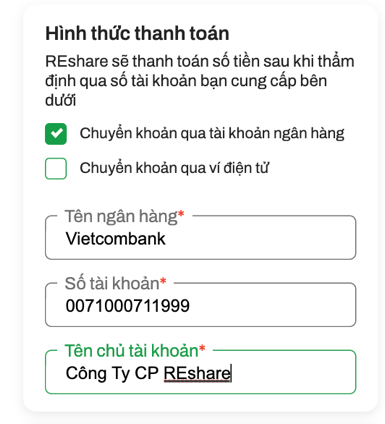The width and height of the screenshot is (385, 424).
Task: Click the REshare payment description paragraph
Action: point(199,81)
